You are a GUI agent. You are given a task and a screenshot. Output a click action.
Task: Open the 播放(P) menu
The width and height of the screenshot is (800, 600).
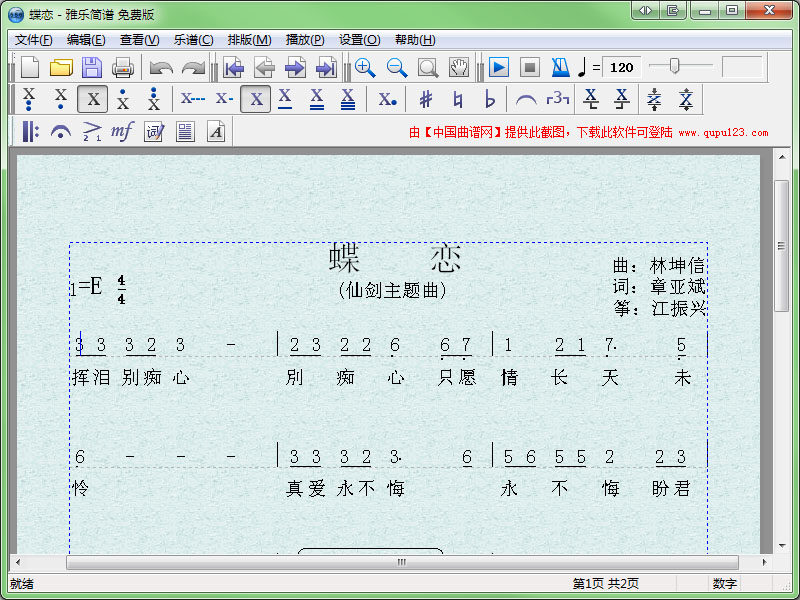(305, 40)
